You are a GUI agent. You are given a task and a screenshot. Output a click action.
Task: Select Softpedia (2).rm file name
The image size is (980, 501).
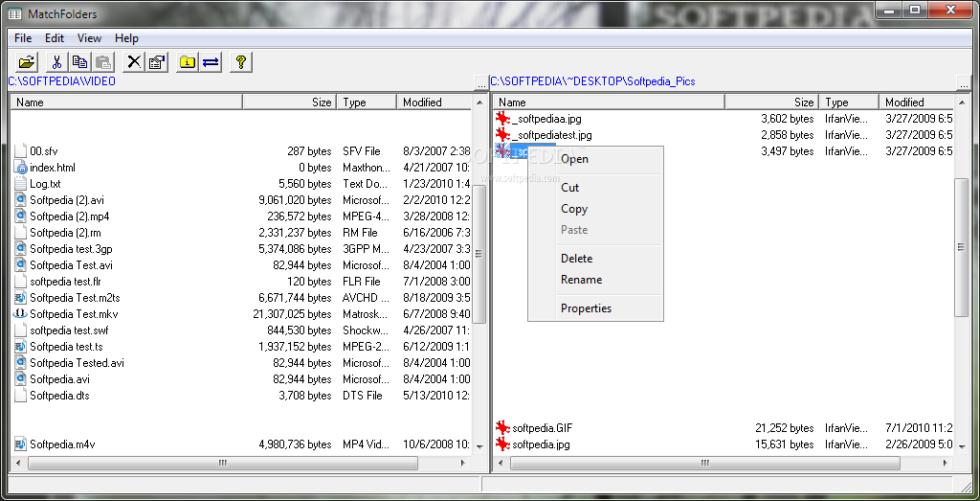click(x=68, y=233)
